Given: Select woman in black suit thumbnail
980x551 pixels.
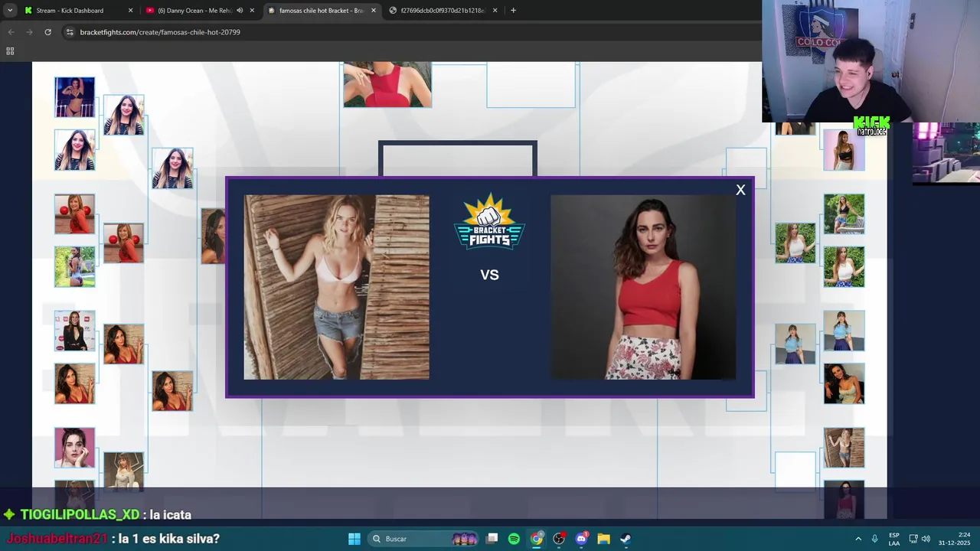Looking at the screenshot, I should point(74,331).
